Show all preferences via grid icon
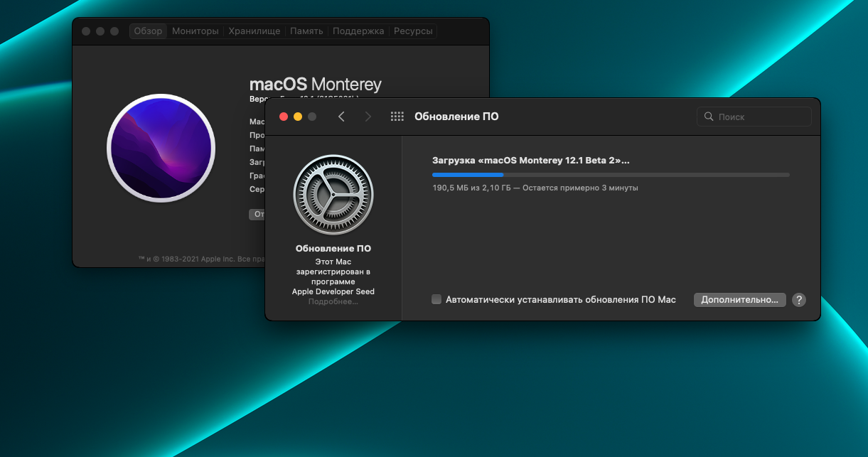The height and width of the screenshot is (457, 868). coord(397,117)
